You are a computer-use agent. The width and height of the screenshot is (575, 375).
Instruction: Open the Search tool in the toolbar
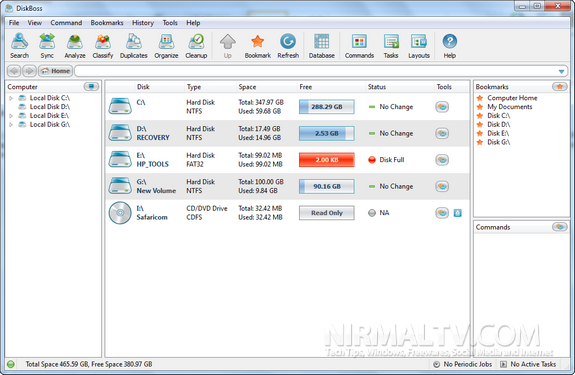pos(19,45)
